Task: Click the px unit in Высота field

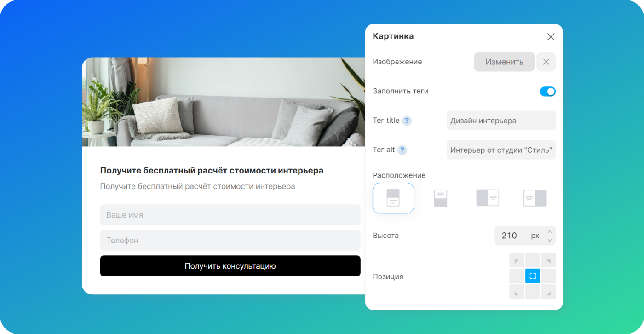Action: tap(535, 236)
